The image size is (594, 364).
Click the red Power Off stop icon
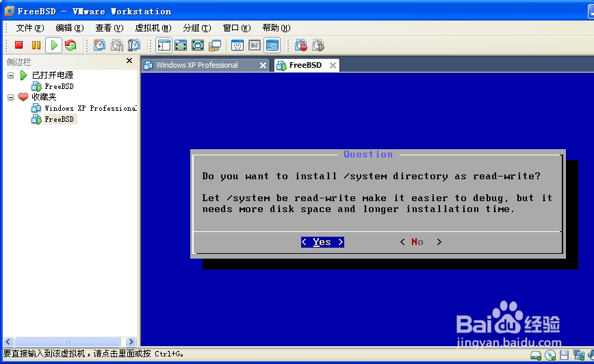tap(18, 45)
